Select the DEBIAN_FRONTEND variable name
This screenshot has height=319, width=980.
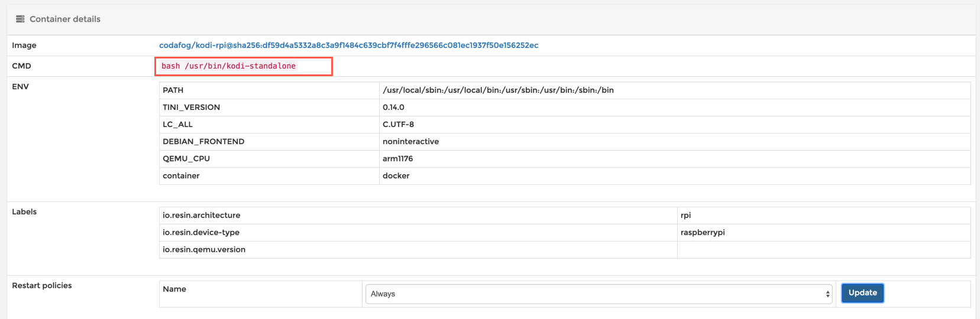[x=203, y=142]
